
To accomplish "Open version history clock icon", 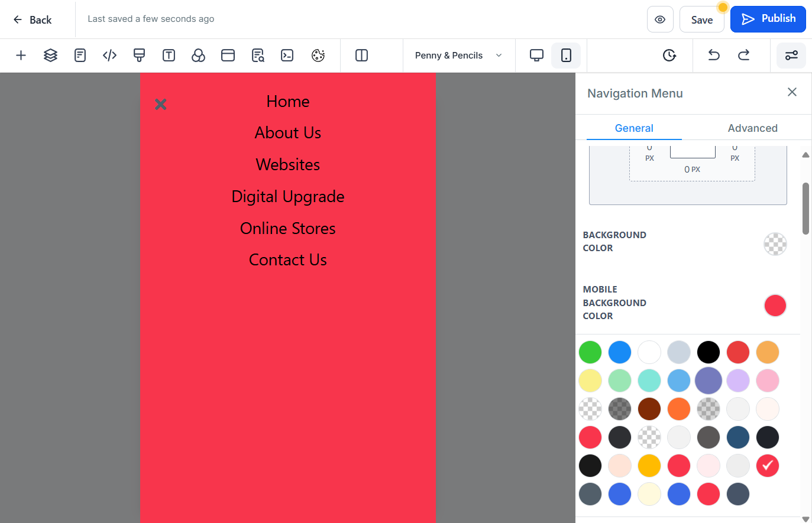I will point(669,56).
